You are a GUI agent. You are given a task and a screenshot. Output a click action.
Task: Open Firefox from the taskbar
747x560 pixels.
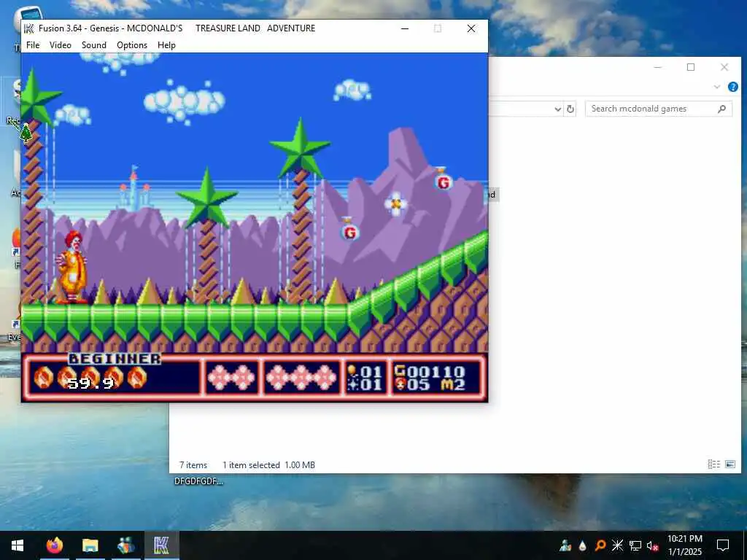[x=55, y=545]
